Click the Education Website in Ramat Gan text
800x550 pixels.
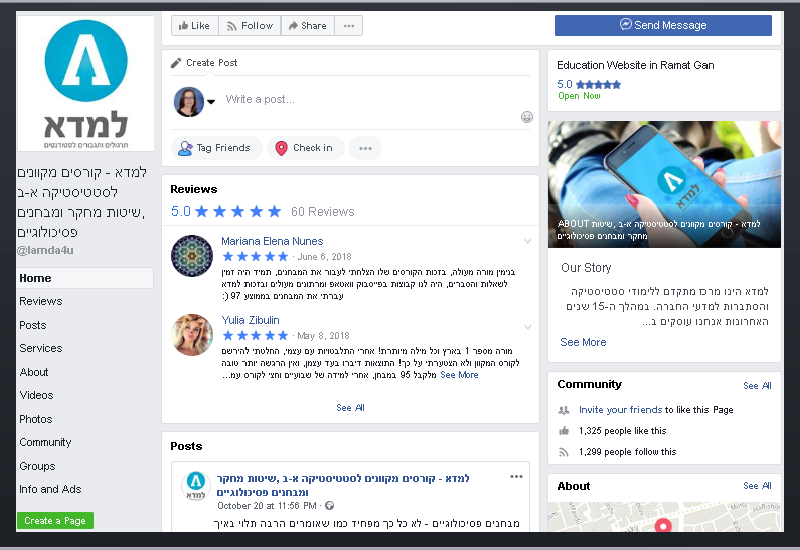pos(635,65)
